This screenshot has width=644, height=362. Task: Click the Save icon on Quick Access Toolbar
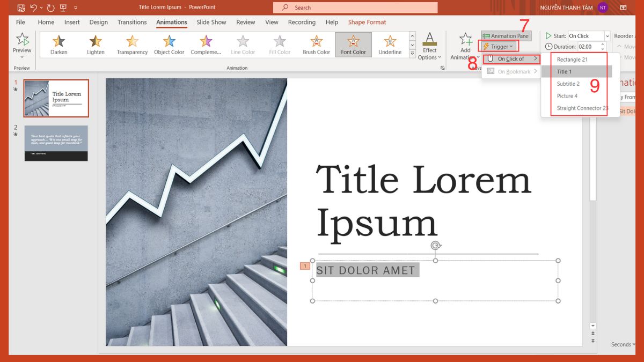click(20, 7)
